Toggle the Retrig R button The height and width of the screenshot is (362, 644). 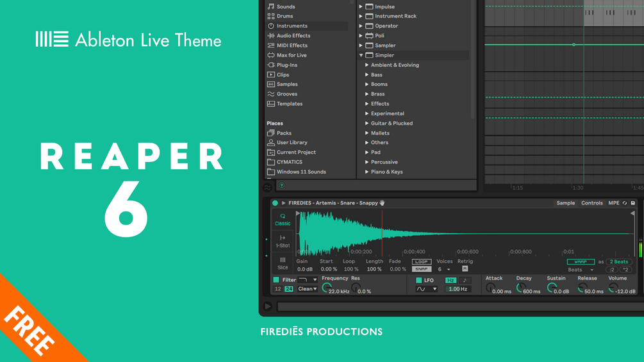pos(465,269)
